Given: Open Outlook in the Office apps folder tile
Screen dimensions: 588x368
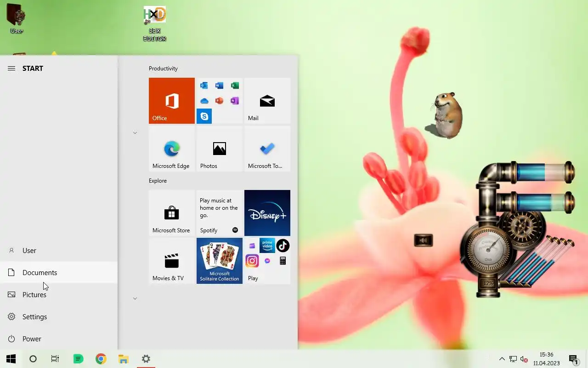Looking at the screenshot, I should (x=204, y=86).
